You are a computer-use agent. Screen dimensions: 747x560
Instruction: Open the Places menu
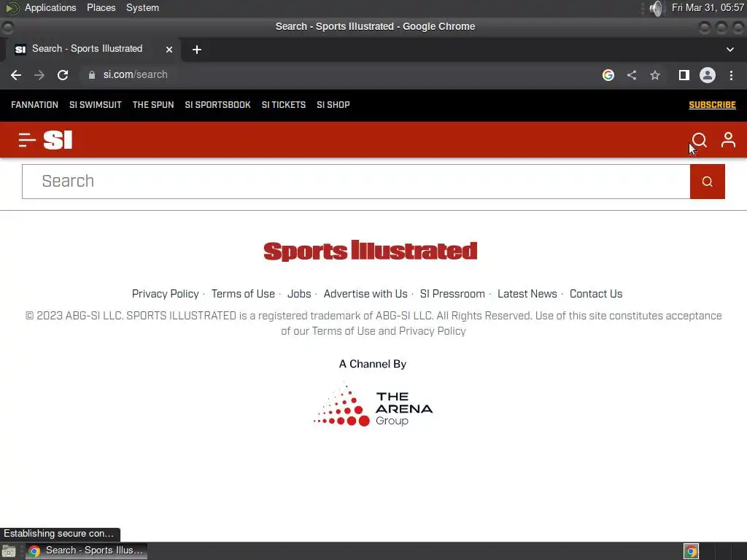point(101,7)
